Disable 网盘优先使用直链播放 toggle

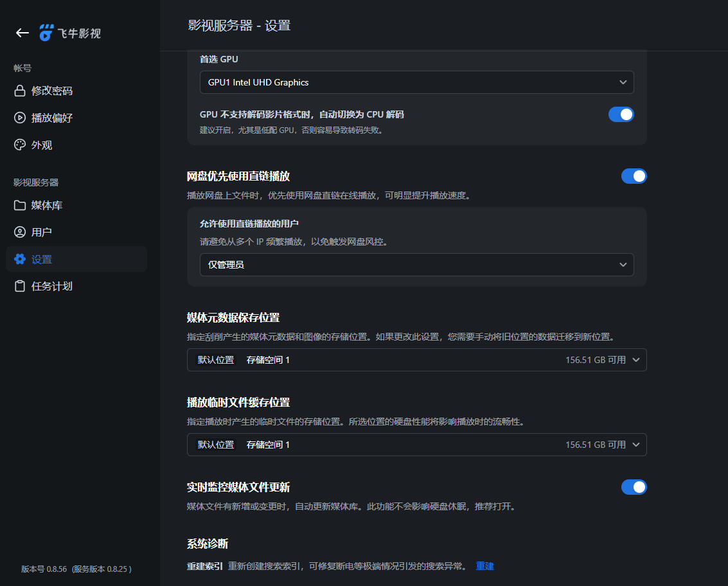pos(634,175)
